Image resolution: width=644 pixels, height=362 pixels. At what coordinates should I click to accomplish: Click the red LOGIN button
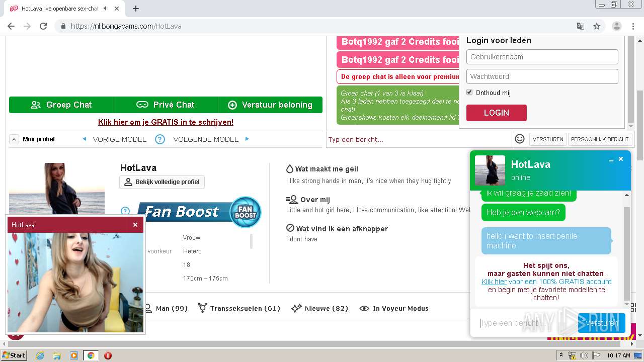tap(497, 113)
